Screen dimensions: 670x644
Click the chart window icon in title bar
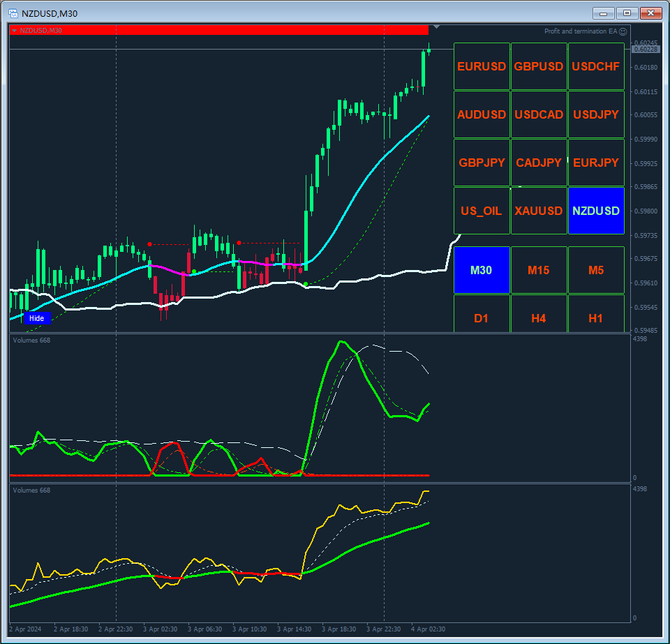coord(13,13)
